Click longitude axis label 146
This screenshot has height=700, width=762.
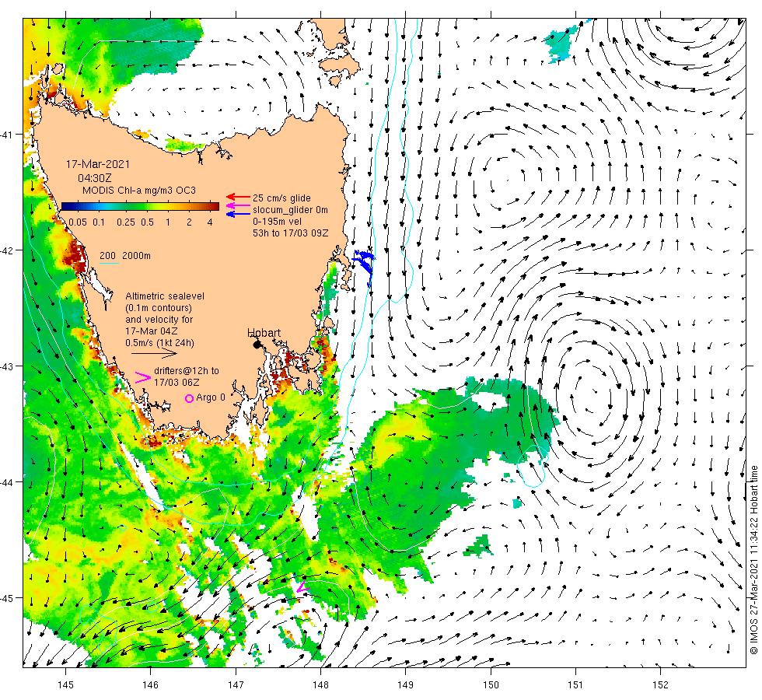point(151,685)
